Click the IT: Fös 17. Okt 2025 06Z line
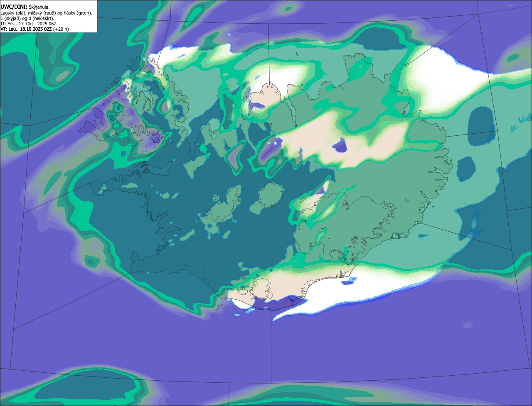 [29, 24]
